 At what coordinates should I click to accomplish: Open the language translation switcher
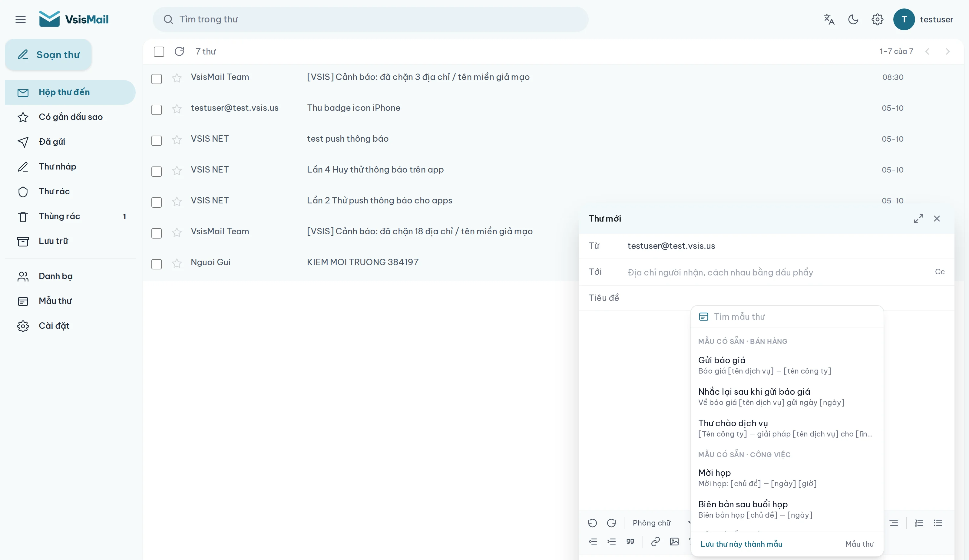point(829,19)
